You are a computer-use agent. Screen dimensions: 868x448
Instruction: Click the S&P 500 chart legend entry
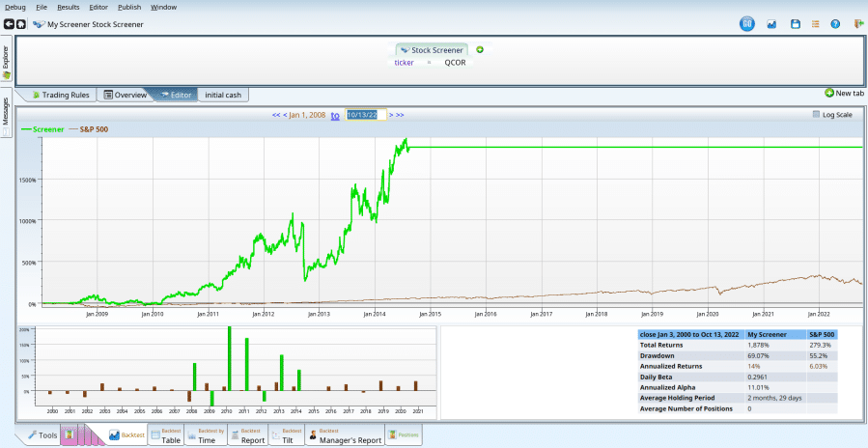(89, 129)
